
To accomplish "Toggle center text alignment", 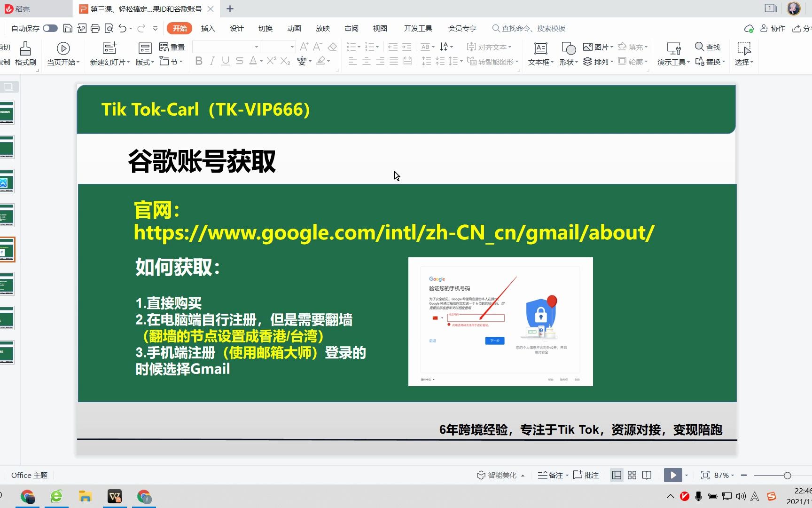I will (367, 61).
